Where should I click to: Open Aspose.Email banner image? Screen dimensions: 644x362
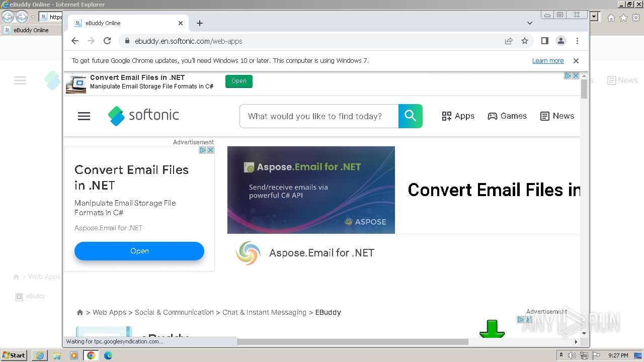pyautogui.click(x=311, y=190)
